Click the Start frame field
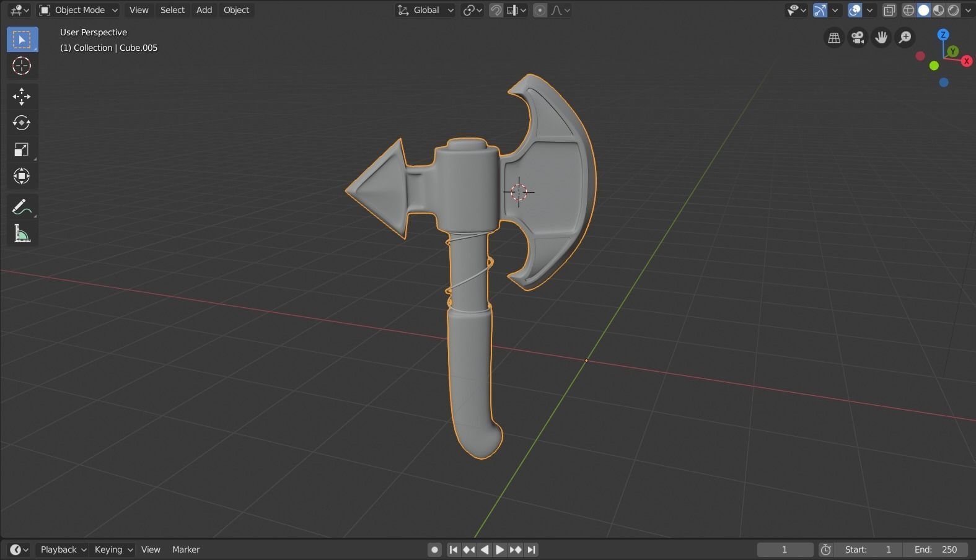 tap(868, 549)
